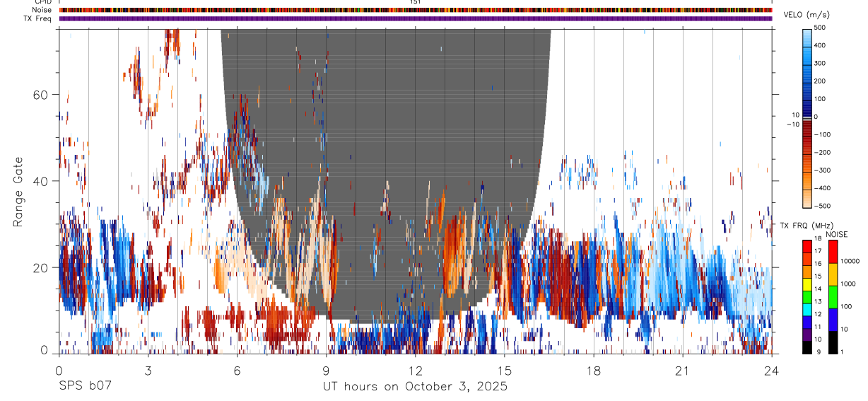Click the x-axis tick label 15
The image size is (868, 401).
coord(505,370)
